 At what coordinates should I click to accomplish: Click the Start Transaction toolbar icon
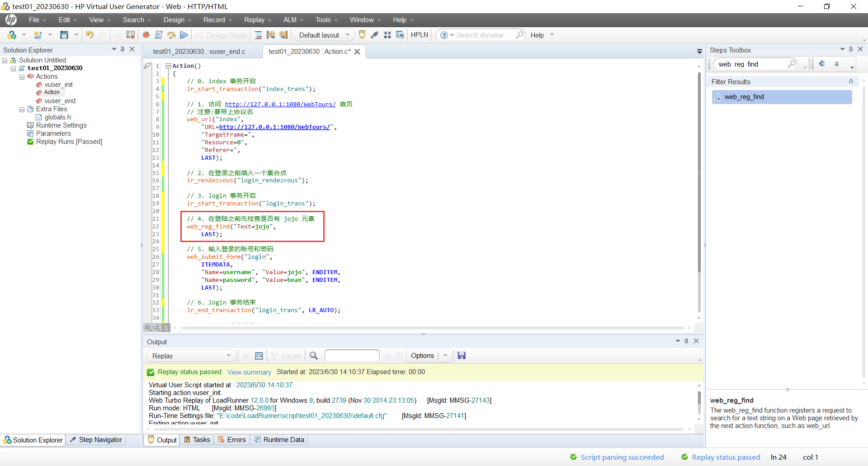pyautogui.click(x=271, y=35)
